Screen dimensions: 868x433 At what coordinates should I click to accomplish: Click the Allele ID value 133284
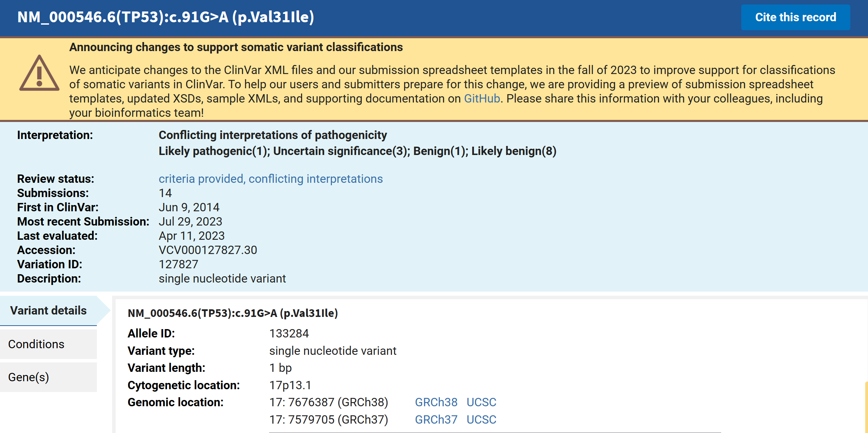[289, 333]
